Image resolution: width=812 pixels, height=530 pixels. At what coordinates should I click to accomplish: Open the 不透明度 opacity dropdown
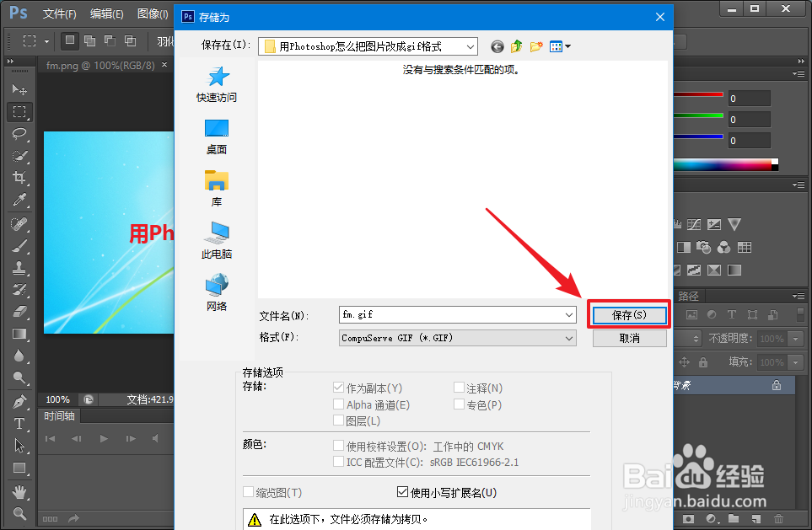click(x=796, y=339)
